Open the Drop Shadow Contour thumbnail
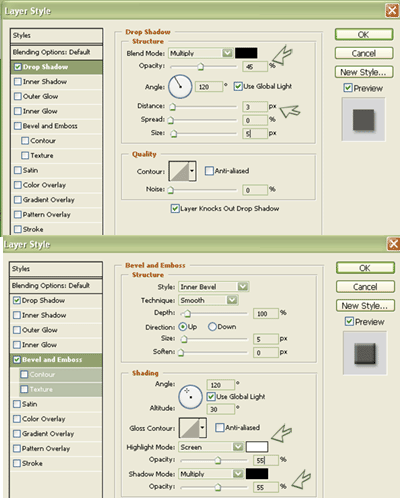Viewport: 400px width, 500px height. pos(182,171)
